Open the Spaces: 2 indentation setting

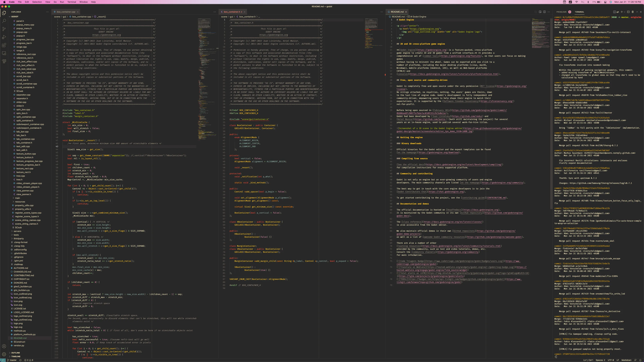[600, 360]
